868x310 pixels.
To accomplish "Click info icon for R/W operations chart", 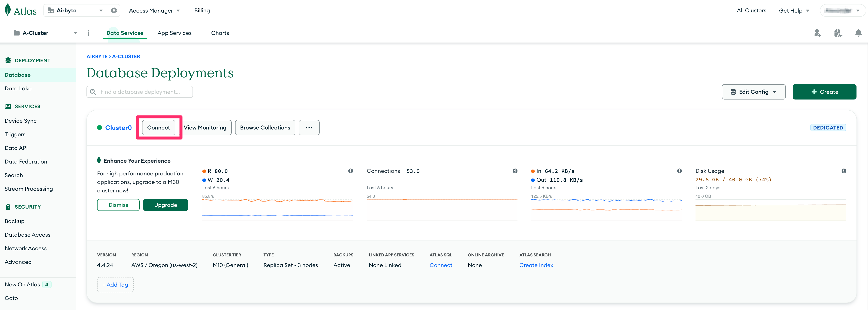I will pyautogui.click(x=351, y=171).
